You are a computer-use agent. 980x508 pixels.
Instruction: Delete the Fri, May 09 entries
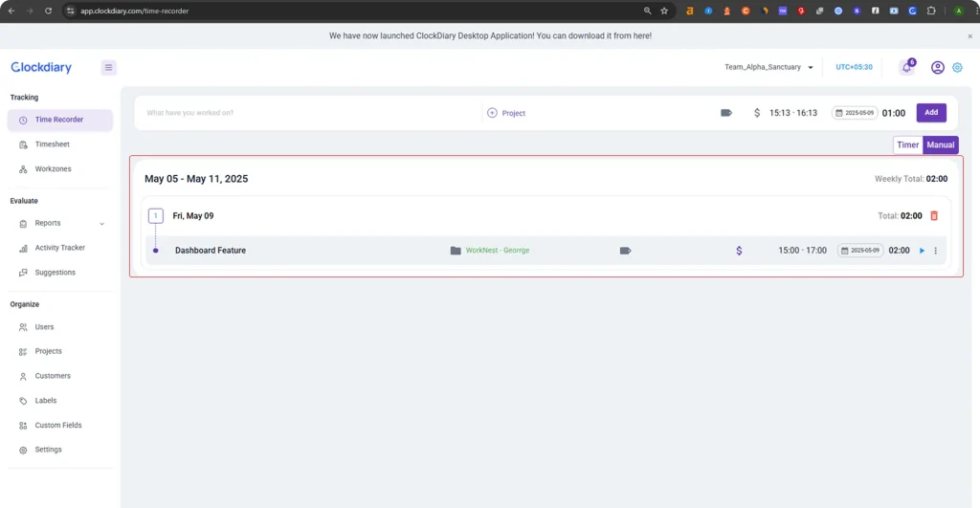934,215
